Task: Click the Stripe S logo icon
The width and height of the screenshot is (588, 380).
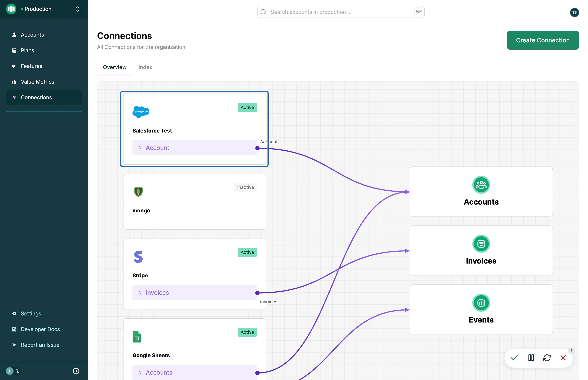Action: pos(138,257)
